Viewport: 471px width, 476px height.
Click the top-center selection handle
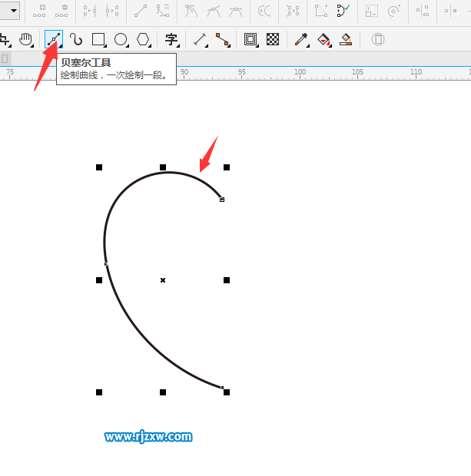163,167
